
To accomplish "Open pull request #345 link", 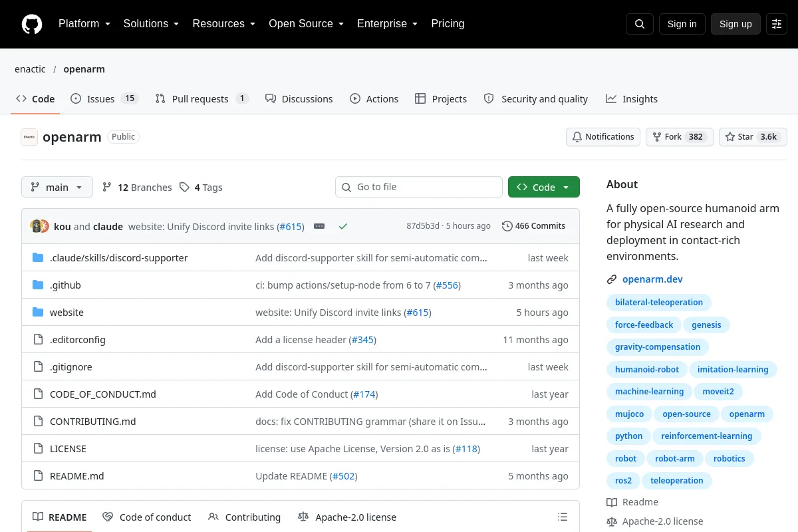I will pyautogui.click(x=362, y=340).
